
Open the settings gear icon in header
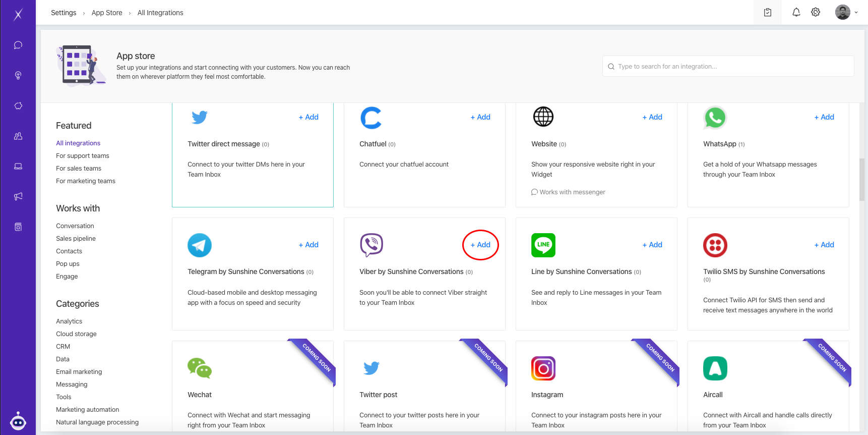point(816,13)
